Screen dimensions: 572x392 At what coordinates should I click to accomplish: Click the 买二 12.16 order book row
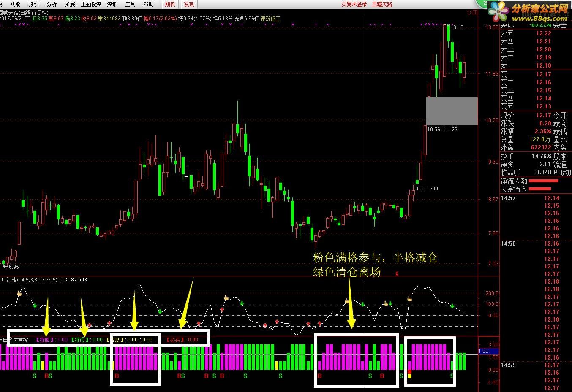(x=526, y=82)
